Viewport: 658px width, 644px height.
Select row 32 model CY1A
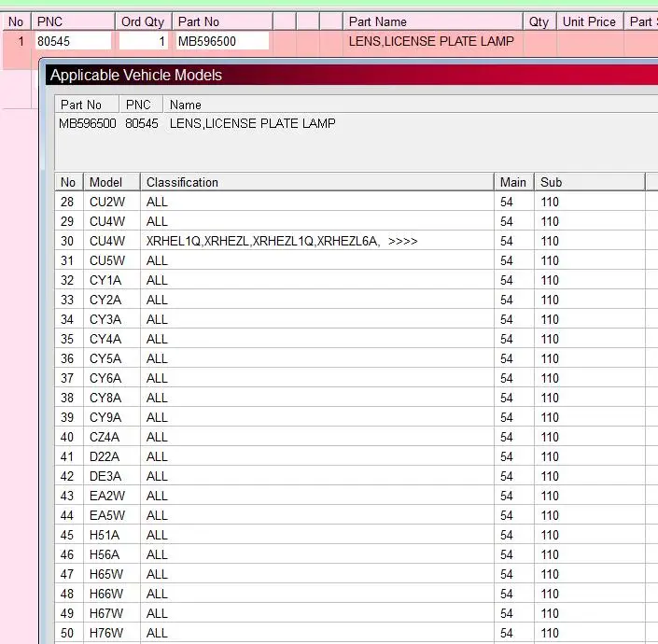(105, 280)
